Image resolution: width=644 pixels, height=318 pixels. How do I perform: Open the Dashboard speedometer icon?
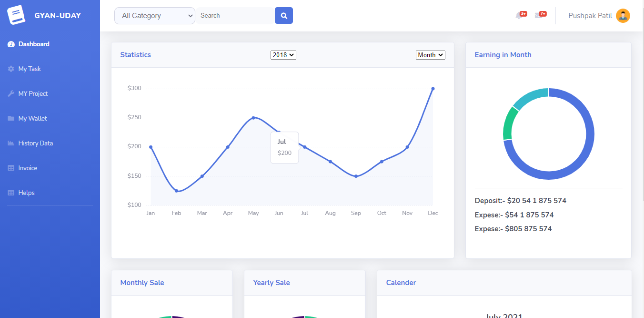coord(11,43)
